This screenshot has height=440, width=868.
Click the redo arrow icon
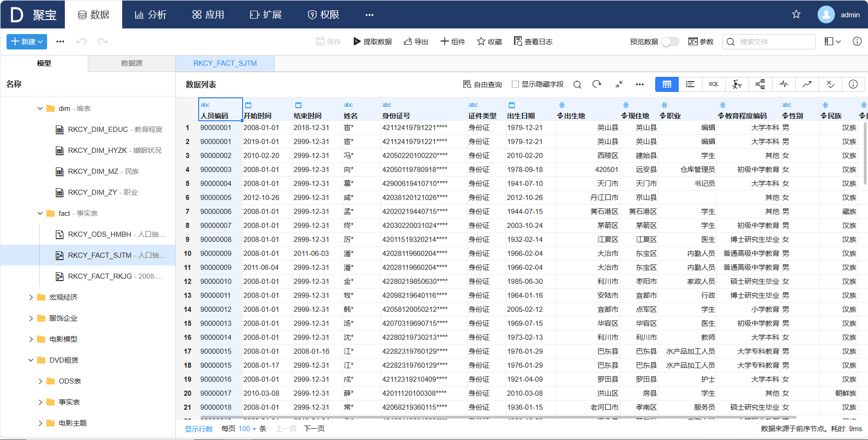(x=103, y=41)
